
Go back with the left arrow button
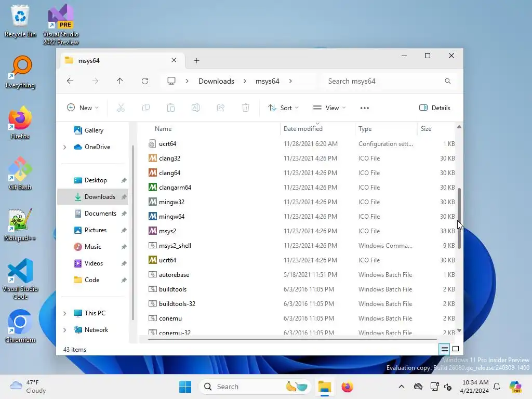[70, 81]
